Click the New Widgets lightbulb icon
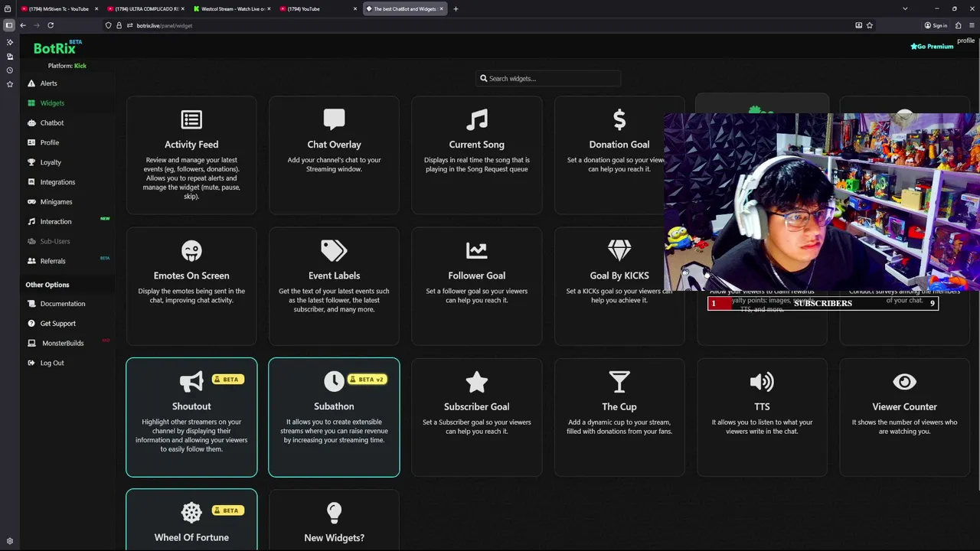Screen dimensions: 980x551 (x=334, y=512)
